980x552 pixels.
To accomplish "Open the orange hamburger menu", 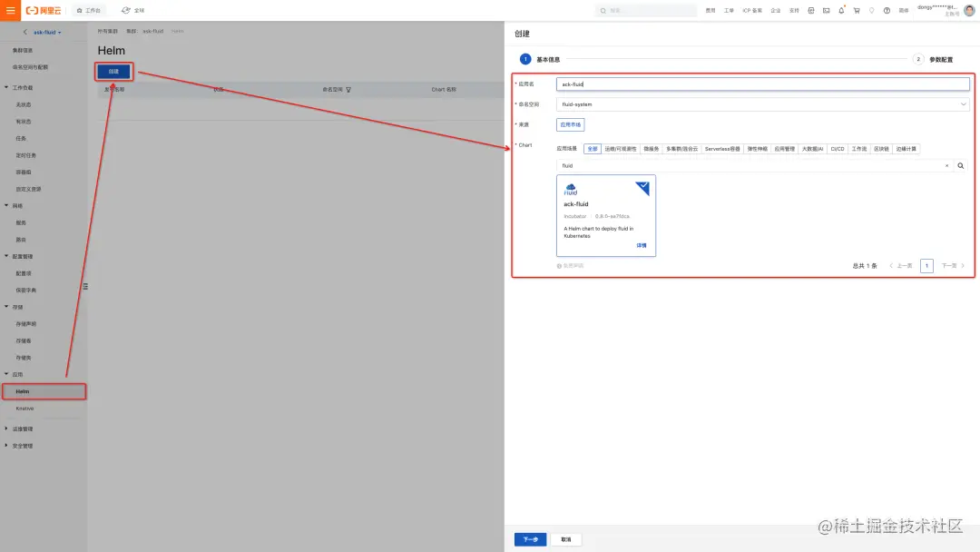I will 10,10.
